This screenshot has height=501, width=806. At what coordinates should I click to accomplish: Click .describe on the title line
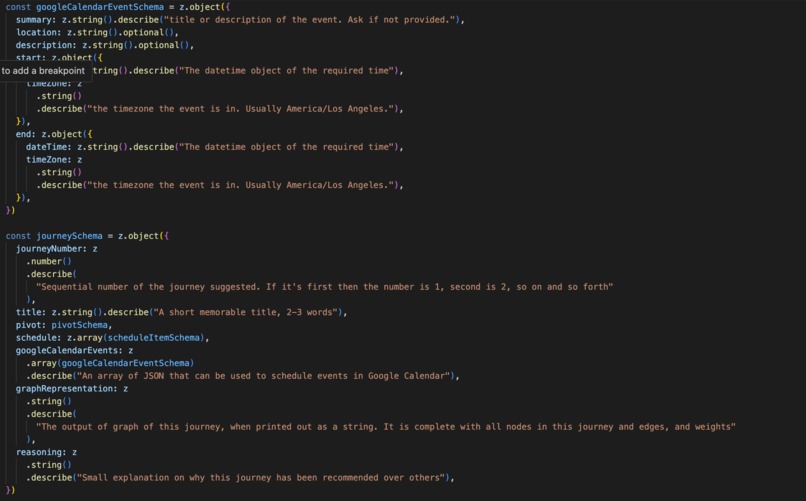(x=126, y=312)
